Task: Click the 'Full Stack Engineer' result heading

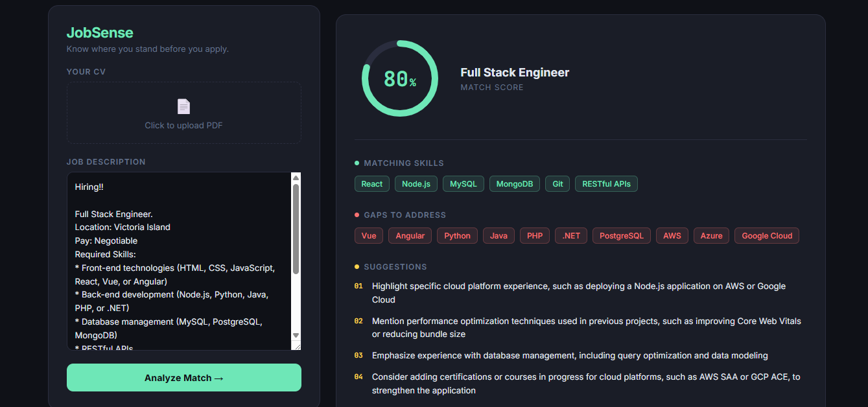Action: point(515,73)
